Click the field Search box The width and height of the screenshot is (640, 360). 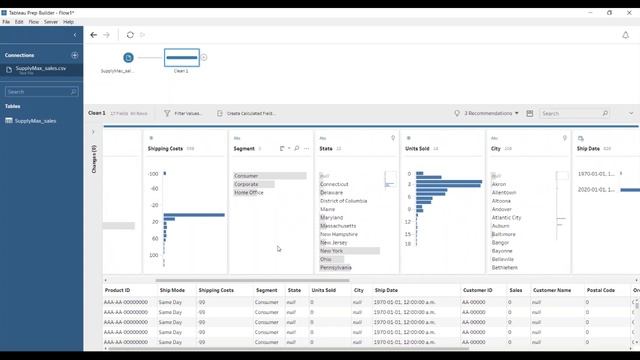click(575, 113)
